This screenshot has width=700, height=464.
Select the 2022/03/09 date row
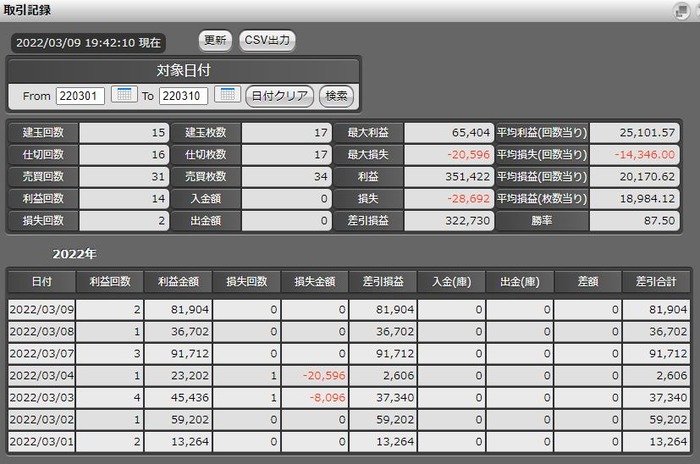[x=349, y=309]
